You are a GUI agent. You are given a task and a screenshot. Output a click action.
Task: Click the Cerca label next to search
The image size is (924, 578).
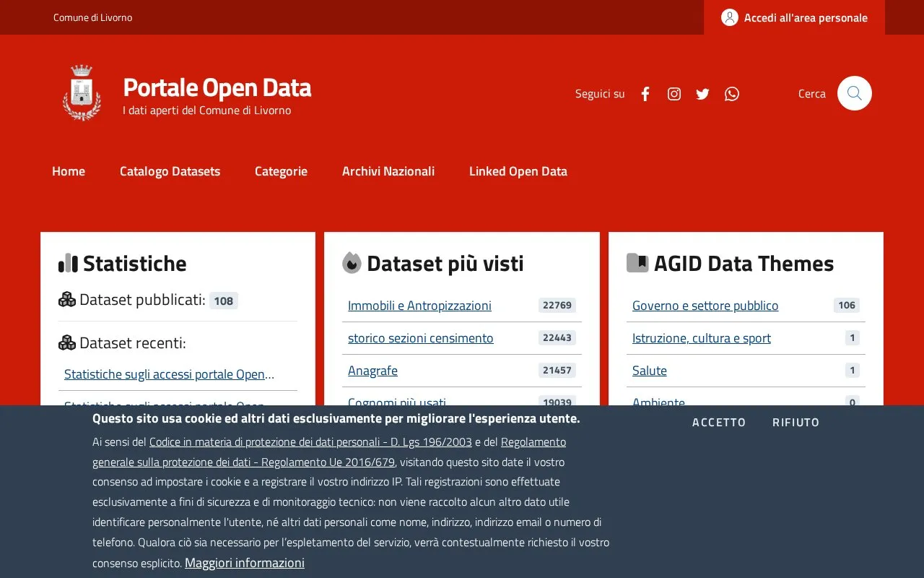812,94
